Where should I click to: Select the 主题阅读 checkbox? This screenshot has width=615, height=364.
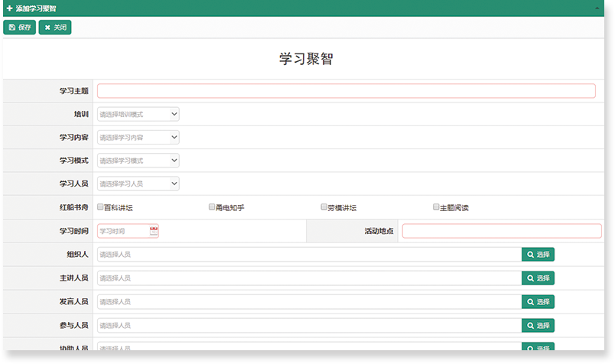(436, 207)
